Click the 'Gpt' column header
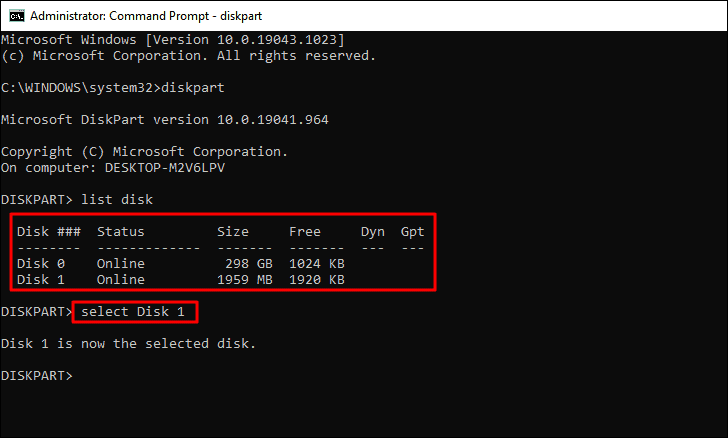 412,232
